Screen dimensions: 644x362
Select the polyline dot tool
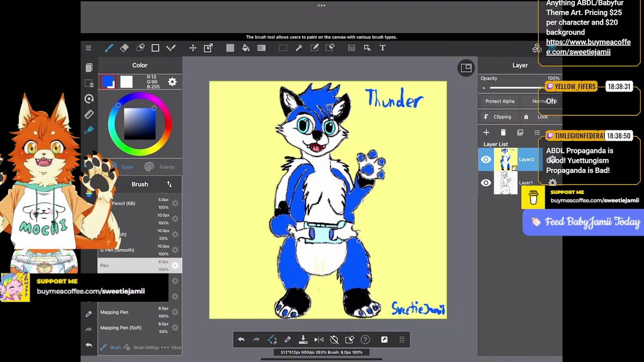[x=171, y=48]
